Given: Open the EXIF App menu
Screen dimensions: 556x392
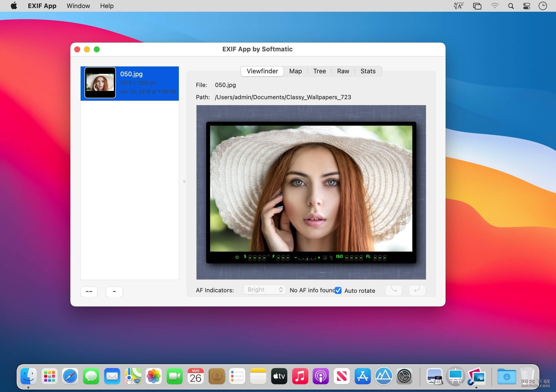Looking at the screenshot, I should tap(42, 6).
